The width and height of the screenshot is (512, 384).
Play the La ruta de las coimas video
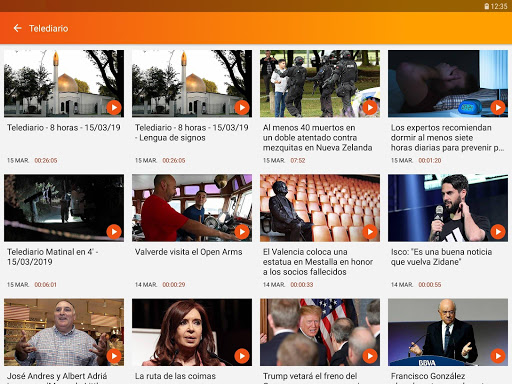click(x=242, y=356)
